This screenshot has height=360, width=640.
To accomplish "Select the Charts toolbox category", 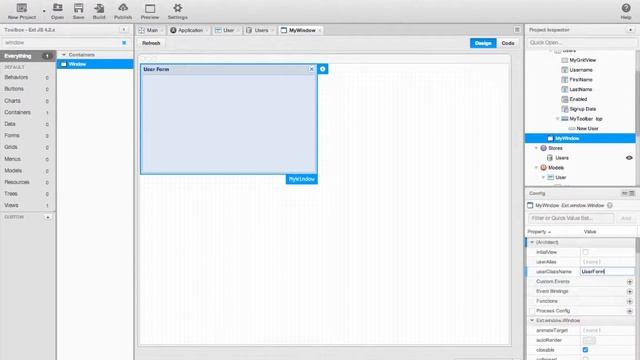I will [x=28, y=100].
